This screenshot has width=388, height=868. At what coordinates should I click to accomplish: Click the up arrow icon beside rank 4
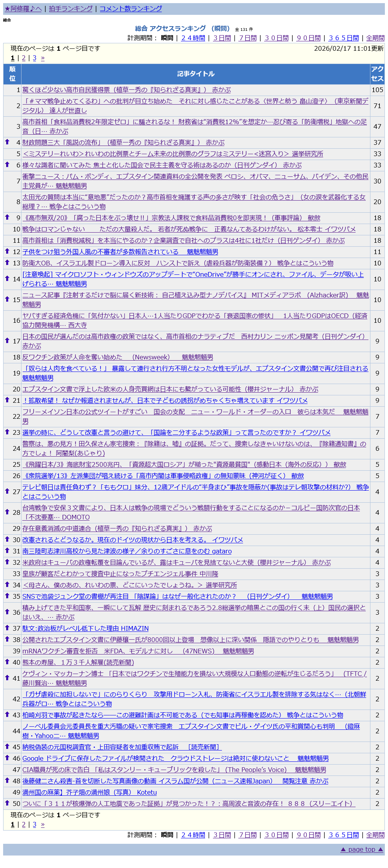[7, 142]
